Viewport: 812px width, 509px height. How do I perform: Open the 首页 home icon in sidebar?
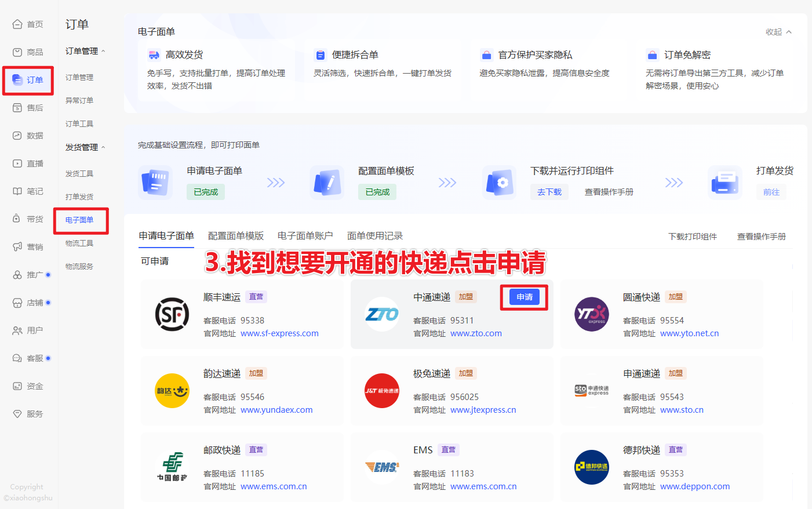point(17,24)
